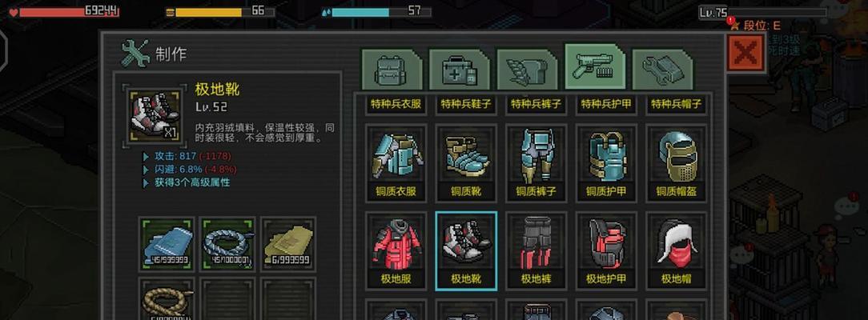The height and width of the screenshot is (320, 868).
Task: Pick the 铜质护甲 copper armor item
Action: coord(605,163)
